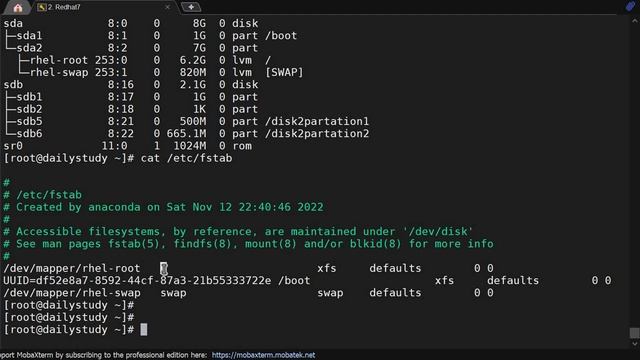This screenshot has width=640, height=360.
Task: Click the '# /etc/fstab' comment line
Action: coord(42,195)
